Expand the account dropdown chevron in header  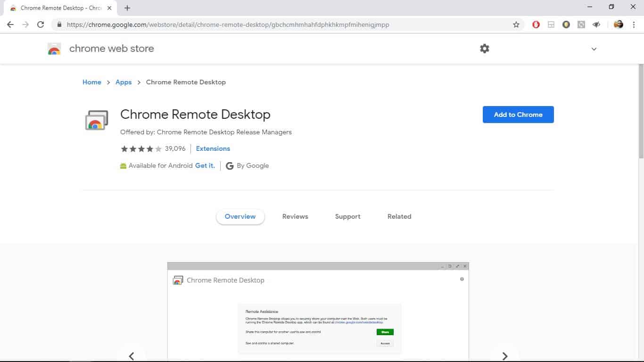coord(594,49)
